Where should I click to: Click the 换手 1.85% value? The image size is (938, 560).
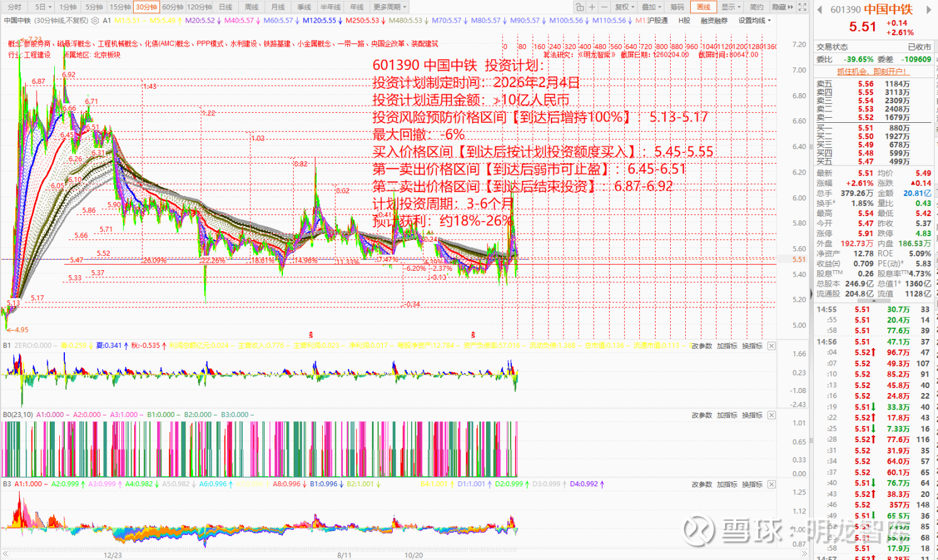tap(862, 203)
